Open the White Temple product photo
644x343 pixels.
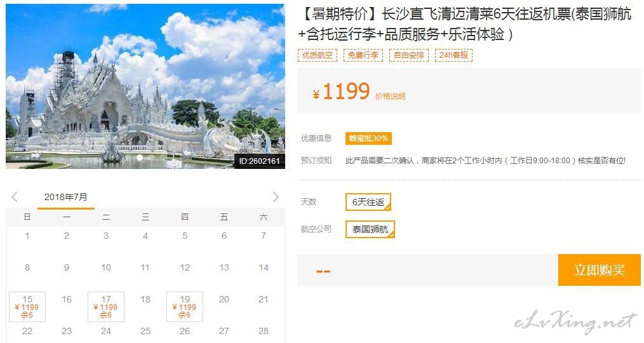[x=145, y=86]
